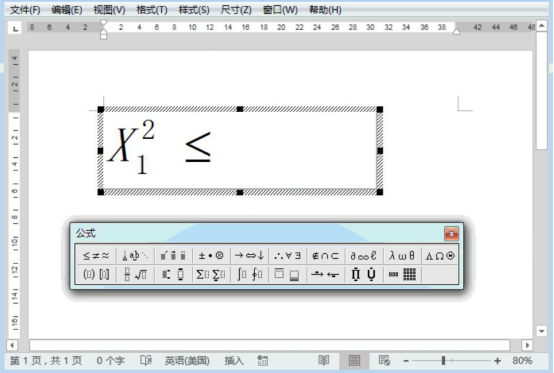This screenshot has width=554, height=373.
Task: Open embellishments palette with prime and accents
Action: 173,255
